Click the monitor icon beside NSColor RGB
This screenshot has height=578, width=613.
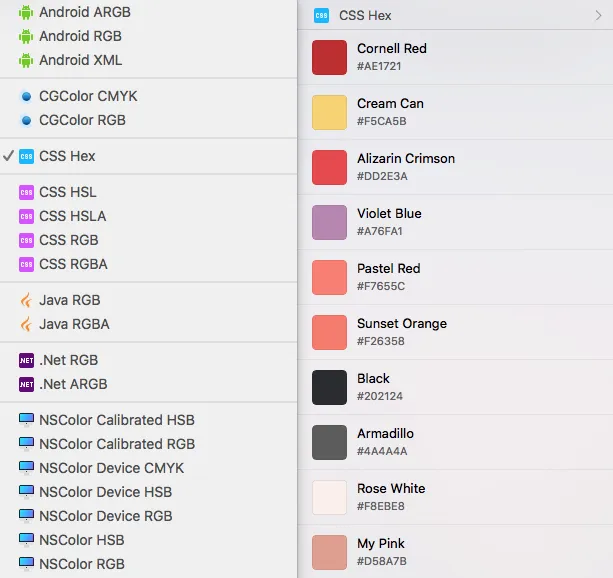pos(26,564)
